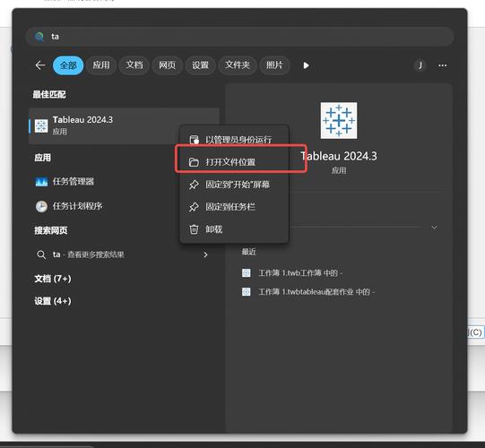485x448 pixels.
Task: Choose 固定到"开始"屏幕 from context menu
Action: pos(234,185)
